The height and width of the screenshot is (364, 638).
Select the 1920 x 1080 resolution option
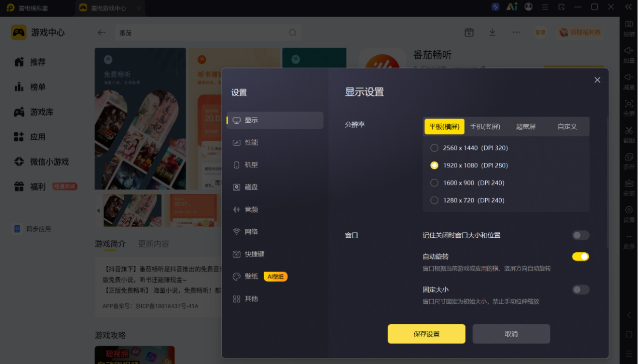469,165
